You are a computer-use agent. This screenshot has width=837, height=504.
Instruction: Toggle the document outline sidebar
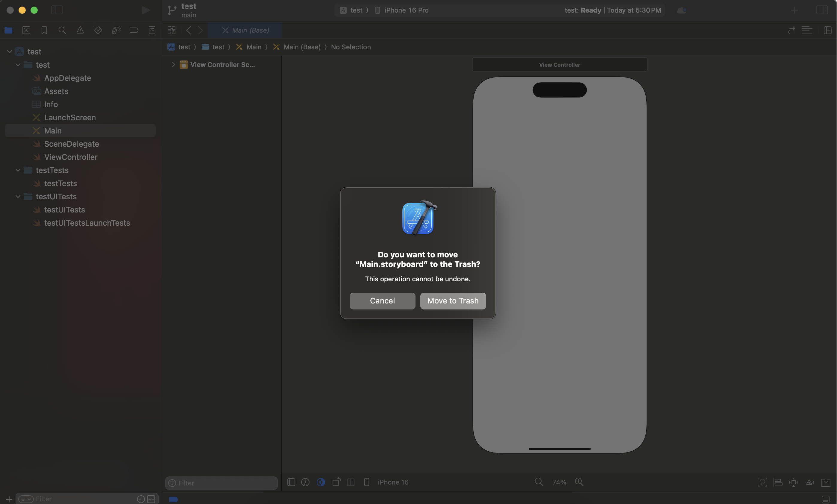pyautogui.click(x=291, y=482)
